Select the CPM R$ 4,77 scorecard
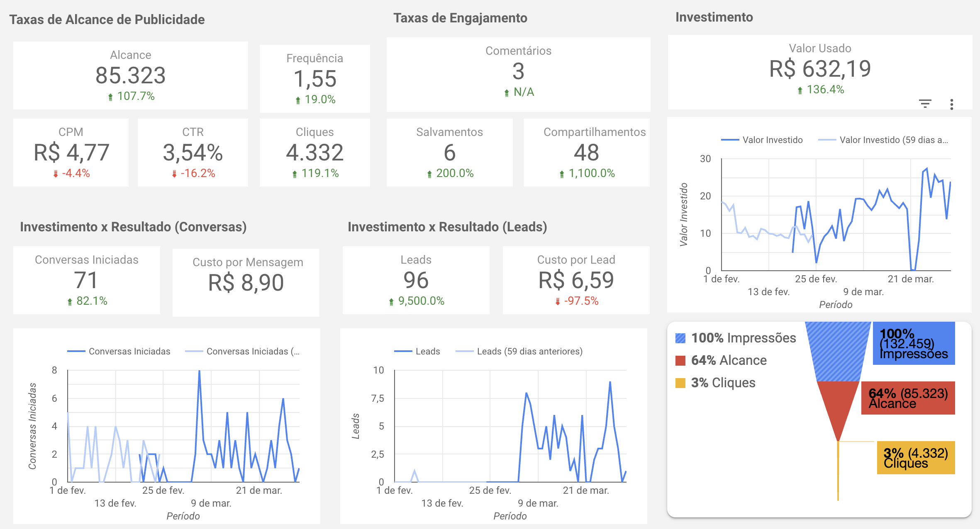This screenshot has width=980, height=529. 71,153
